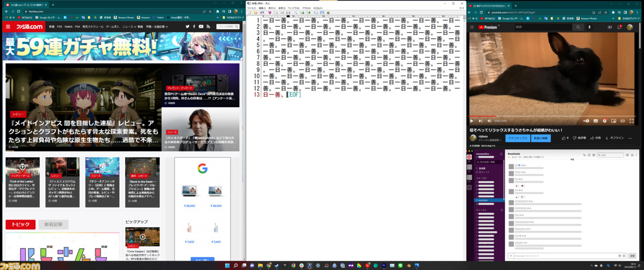Expand the ニュース dropdown in Famitsu nav

(x=128, y=26)
